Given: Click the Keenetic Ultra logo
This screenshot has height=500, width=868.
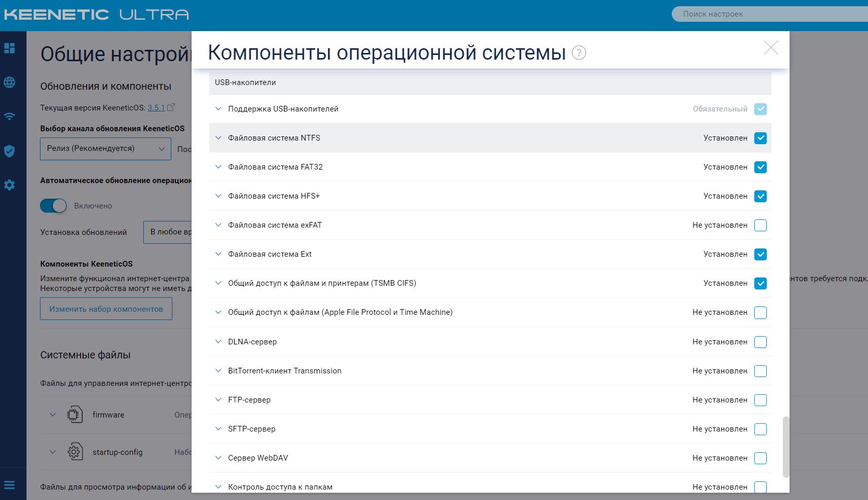Looking at the screenshot, I should point(97,15).
